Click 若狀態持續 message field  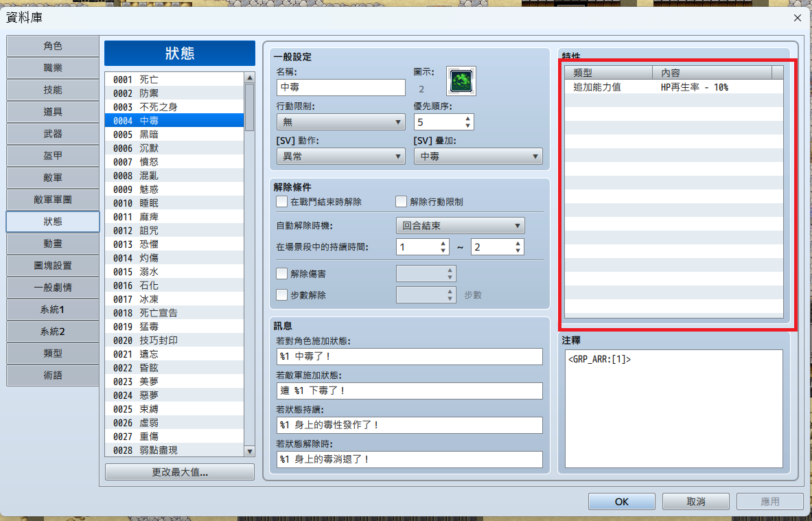410,425
